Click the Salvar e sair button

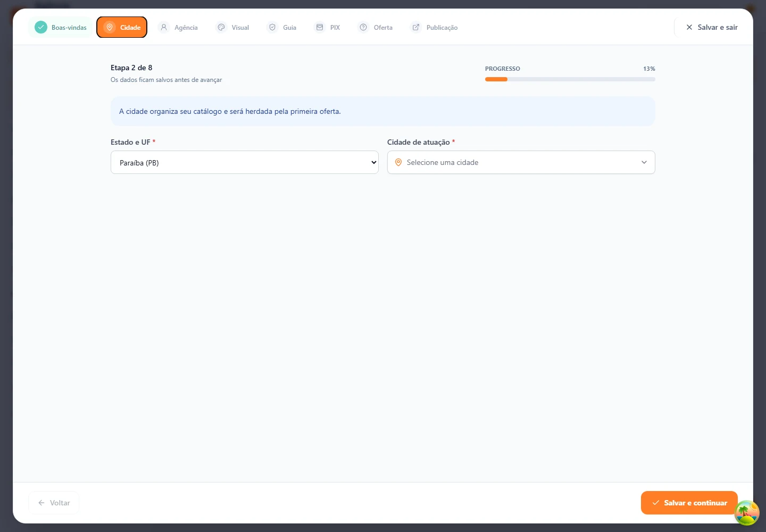pyautogui.click(x=712, y=27)
